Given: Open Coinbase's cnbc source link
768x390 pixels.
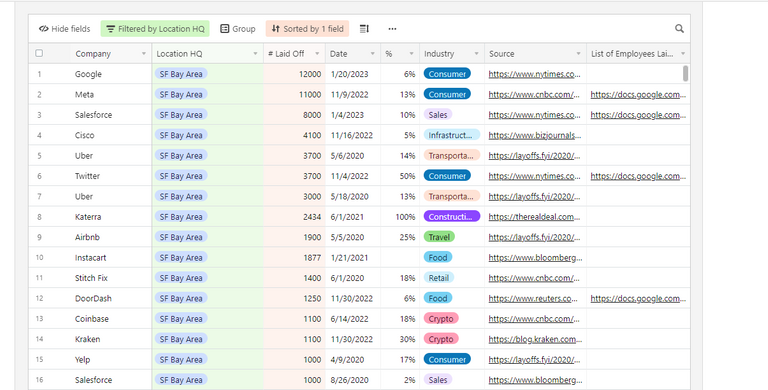Looking at the screenshot, I should [x=535, y=319].
